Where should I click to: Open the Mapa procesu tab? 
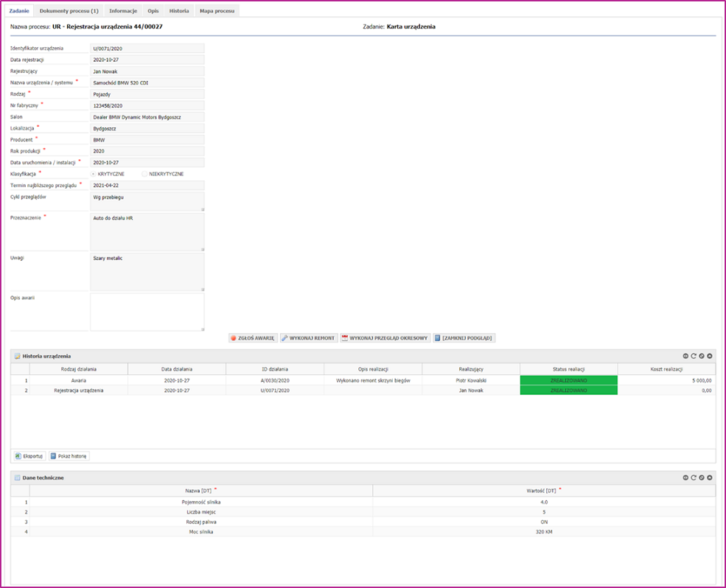[217, 11]
